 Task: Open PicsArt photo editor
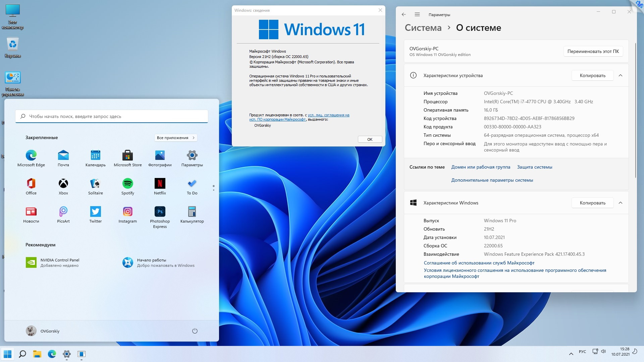63,212
